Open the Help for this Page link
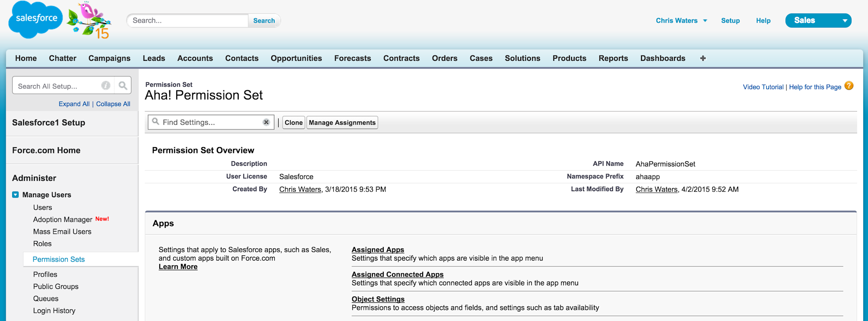Viewport: 868px width, 321px height. [x=815, y=87]
